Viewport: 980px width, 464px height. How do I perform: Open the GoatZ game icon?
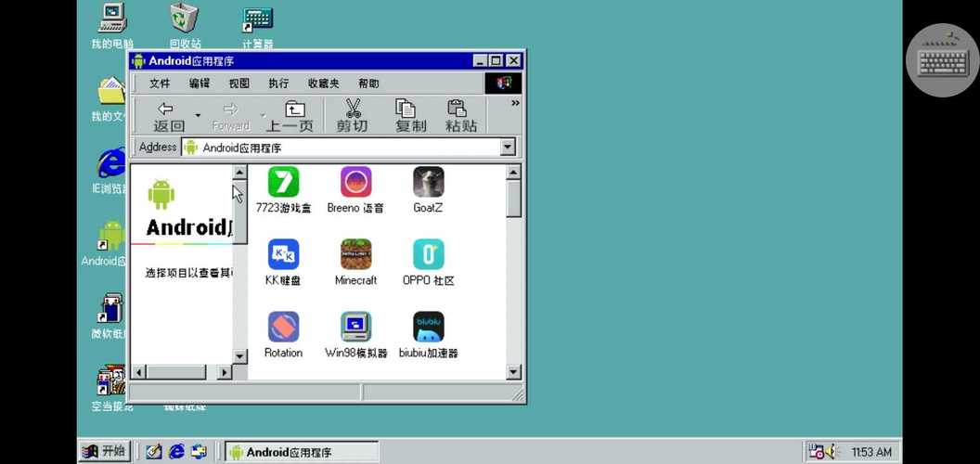point(428,183)
